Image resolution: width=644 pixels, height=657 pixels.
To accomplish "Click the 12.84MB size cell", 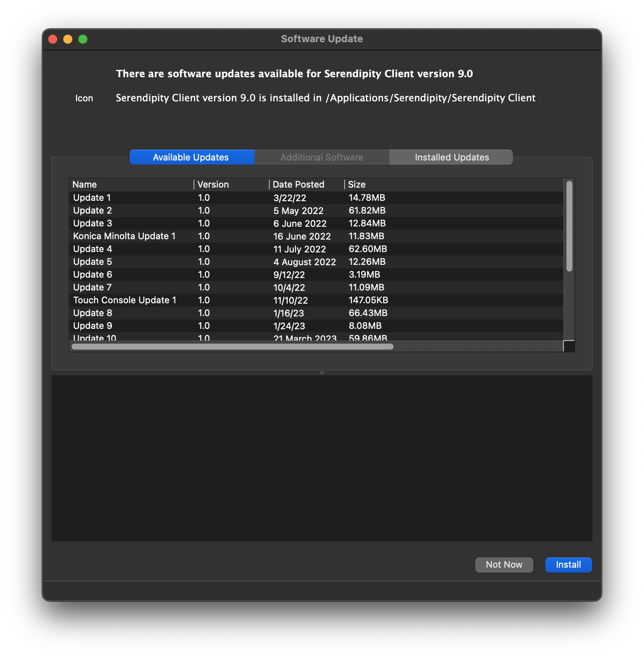I will pyautogui.click(x=367, y=223).
